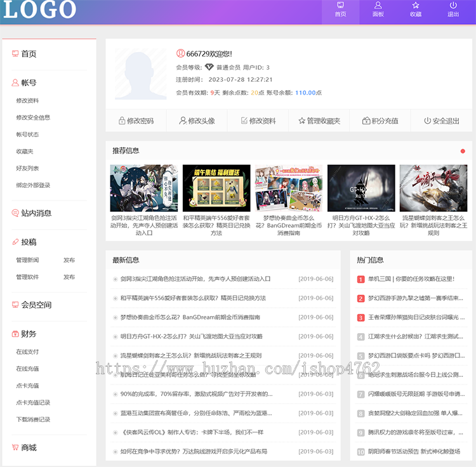Click the 在线充值 sidebar link
Screen dimensions: 476x467
27,369
